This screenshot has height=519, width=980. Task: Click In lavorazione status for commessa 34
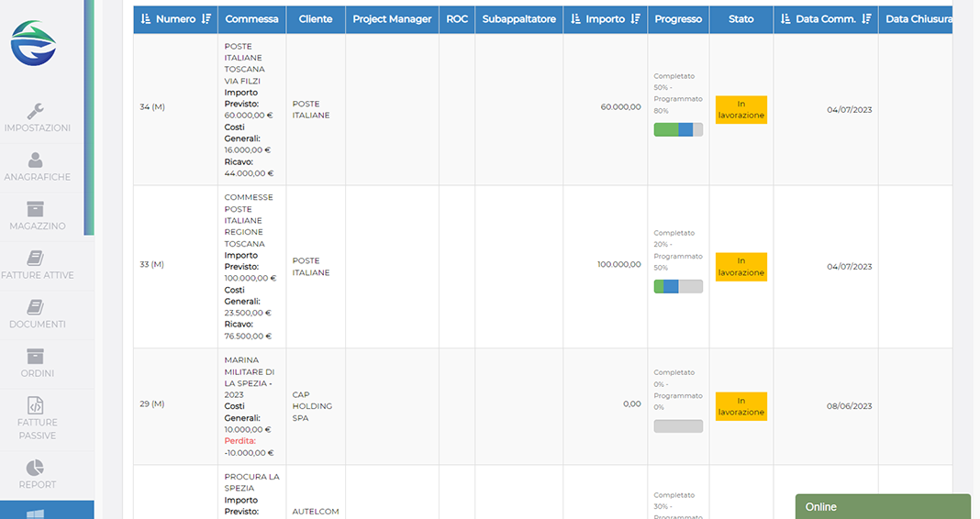coord(741,110)
